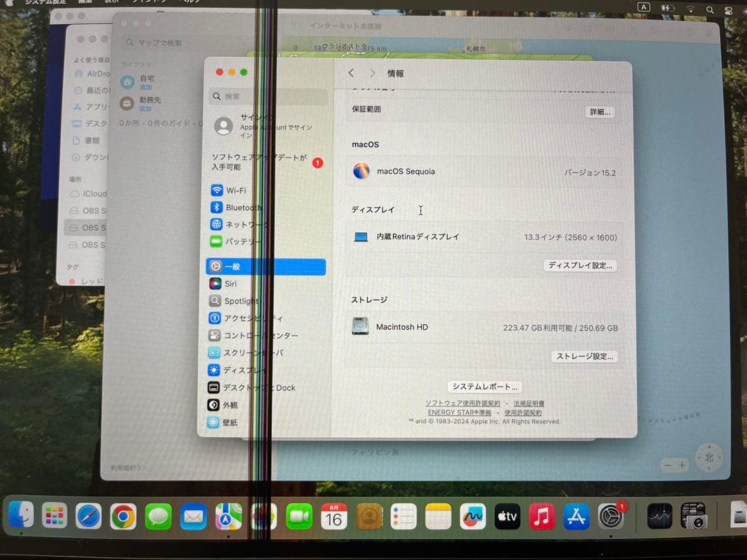Open Wi-Fi settings from the sidebar
Viewport: 747px width, 560px height.
237,190
